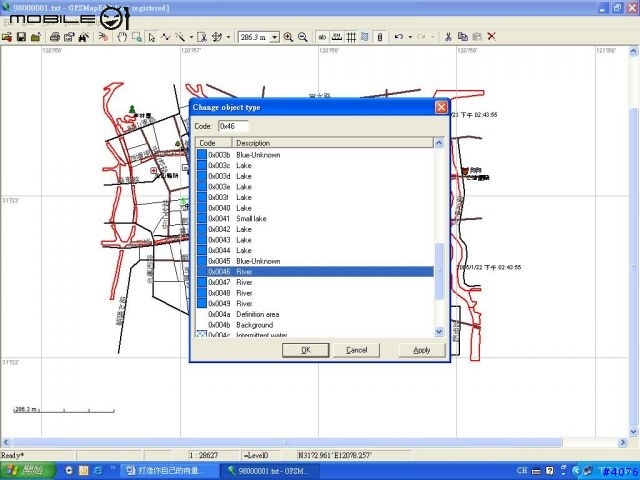This screenshot has height=480, width=640.
Task: Select the Edit Nodes polyline tool
Action: 165,37
